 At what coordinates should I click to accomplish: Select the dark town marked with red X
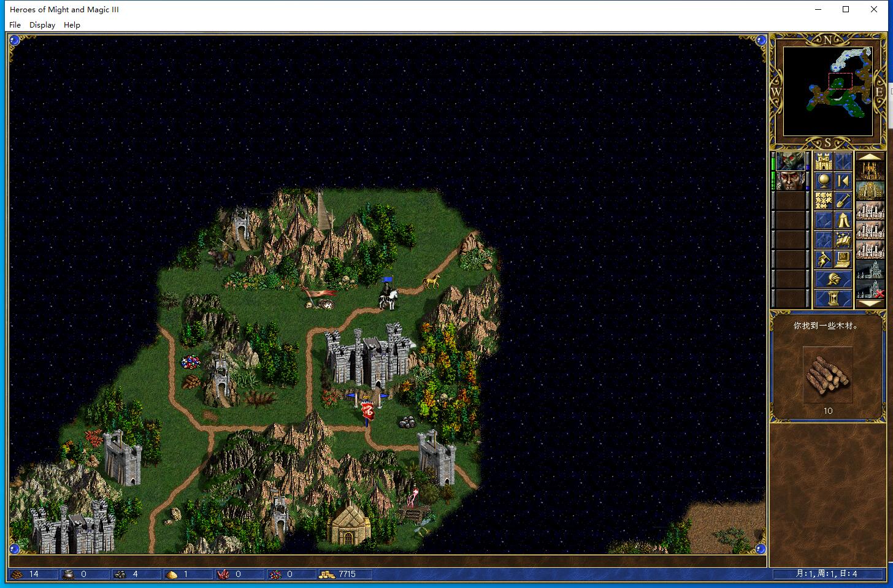pos(870,289)
